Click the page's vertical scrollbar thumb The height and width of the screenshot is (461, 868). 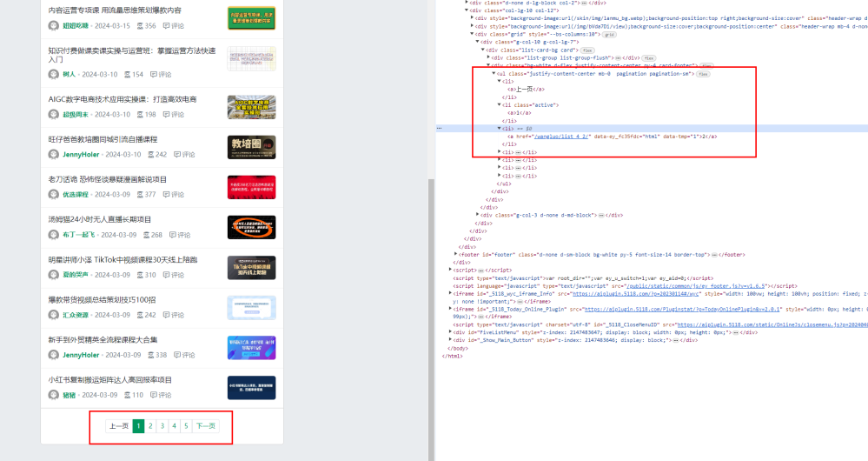click(x=431, y=320)
